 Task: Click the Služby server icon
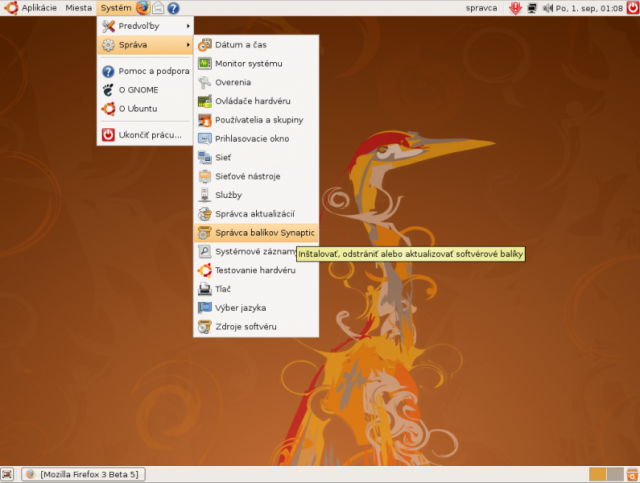[204, 195]
